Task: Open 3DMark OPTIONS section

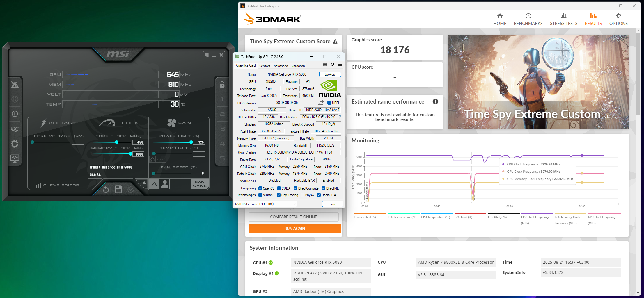Action: tap(618, 19)
